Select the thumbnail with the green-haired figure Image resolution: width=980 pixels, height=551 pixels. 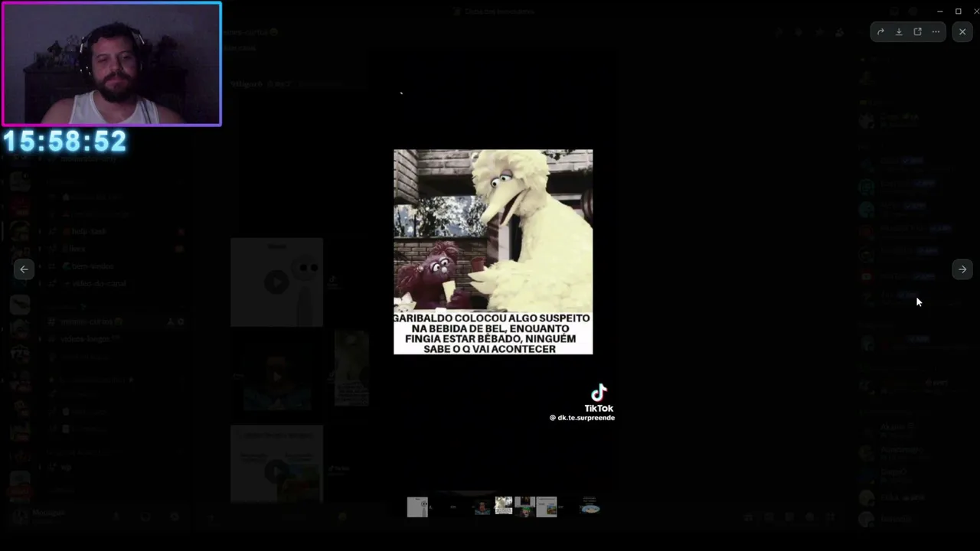pos(524,507)
